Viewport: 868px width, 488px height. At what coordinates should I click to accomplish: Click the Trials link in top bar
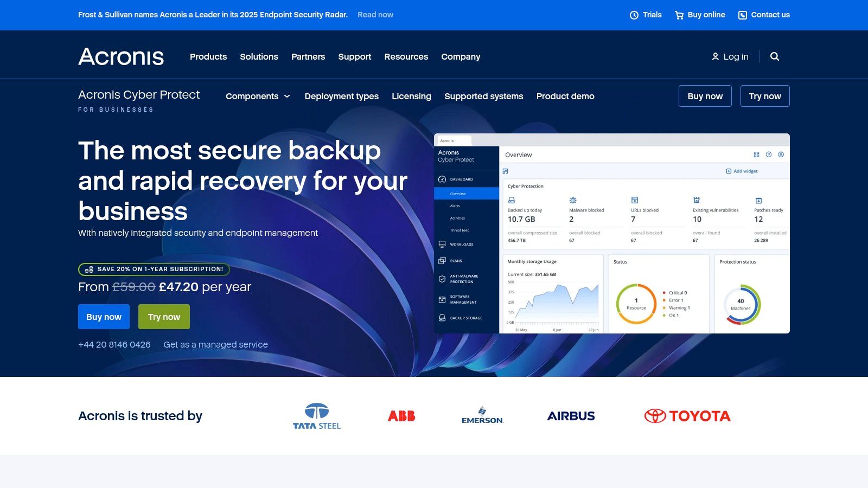pos(646,15)
